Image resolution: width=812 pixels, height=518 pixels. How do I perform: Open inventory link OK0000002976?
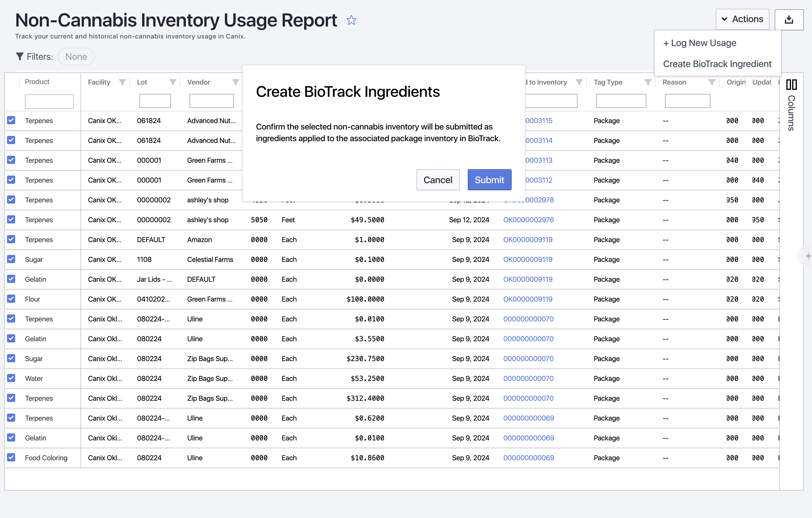(x=528, y=220)
